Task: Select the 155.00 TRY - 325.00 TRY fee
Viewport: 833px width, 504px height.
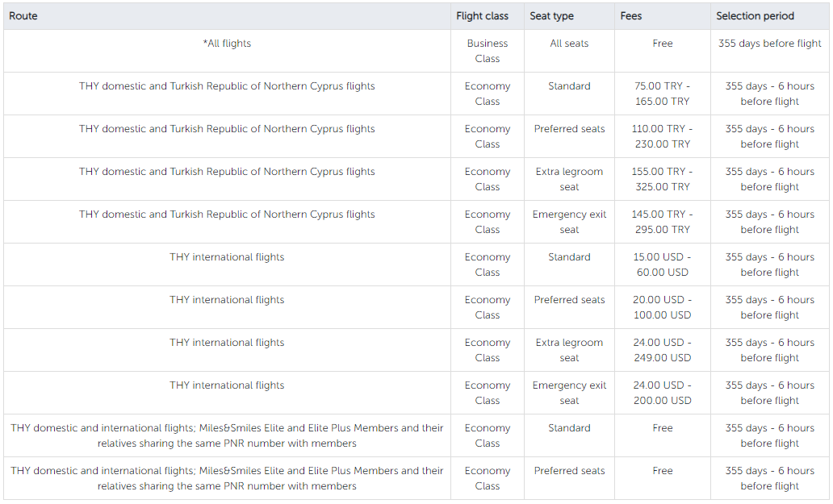Action: [662, 179]
